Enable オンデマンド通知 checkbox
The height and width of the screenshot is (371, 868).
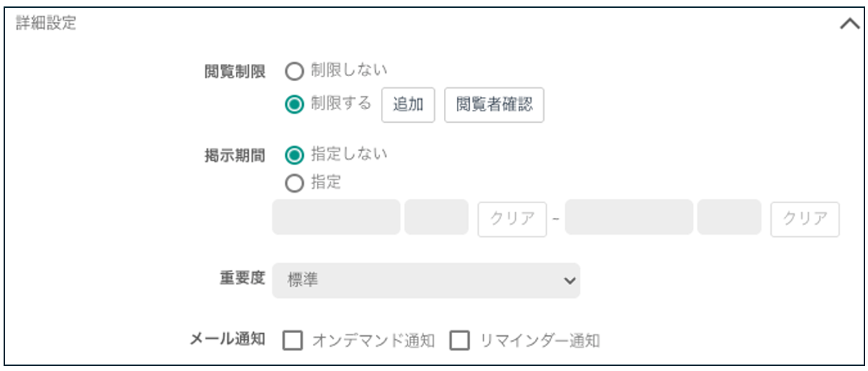[293, 341]
